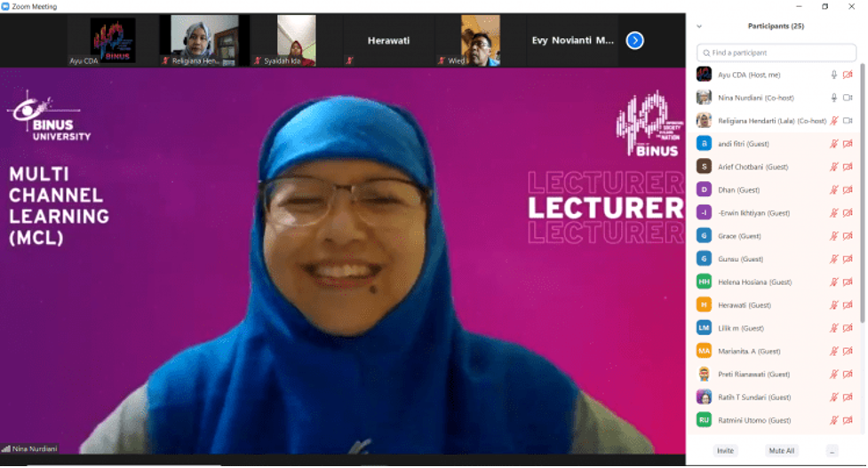
Task: Collapse the Participants panel chevron
Action: pyautogui.click(x=699, y=26)
